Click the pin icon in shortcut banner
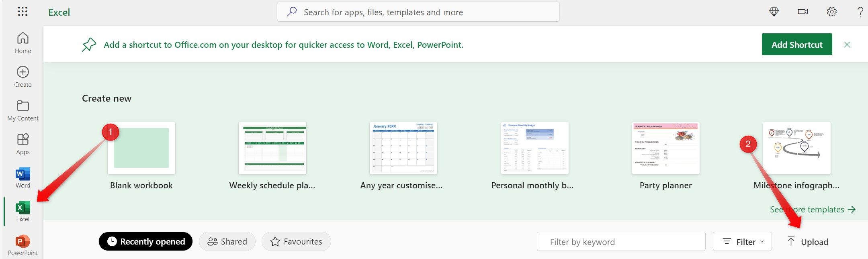868x259 pixels. [89, 45]
